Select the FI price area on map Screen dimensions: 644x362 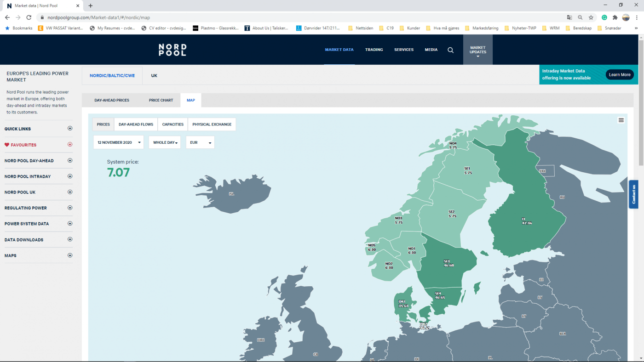[x=527, y=221]
